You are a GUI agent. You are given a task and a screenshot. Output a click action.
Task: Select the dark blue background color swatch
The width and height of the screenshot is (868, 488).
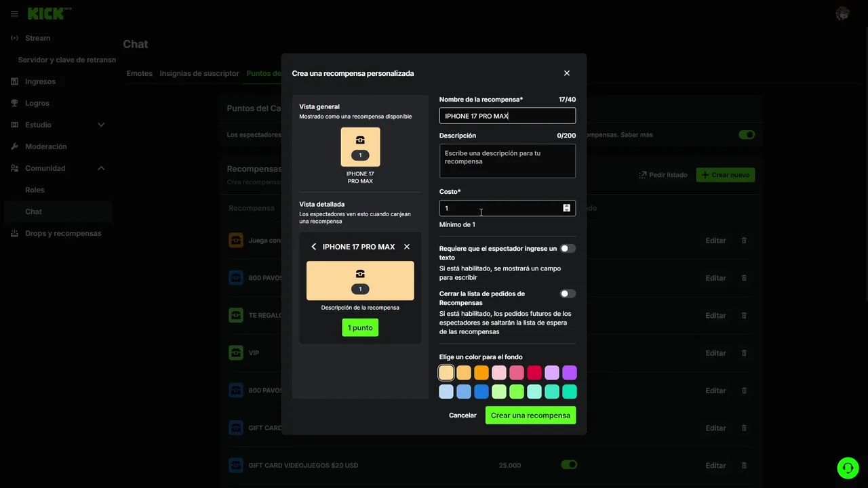[481, 392]
